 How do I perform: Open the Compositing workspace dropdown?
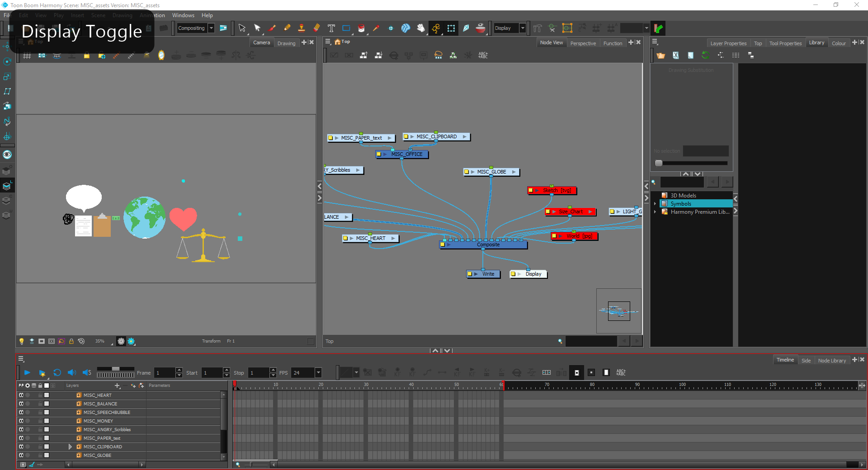[211, 28]
